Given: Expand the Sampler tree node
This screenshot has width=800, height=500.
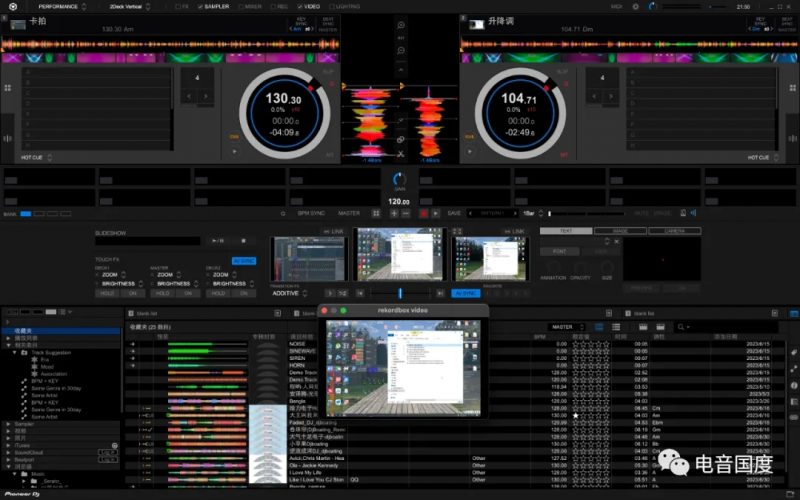Looking at the screenshot, I should pyautogui.click(x=8, y=424).
